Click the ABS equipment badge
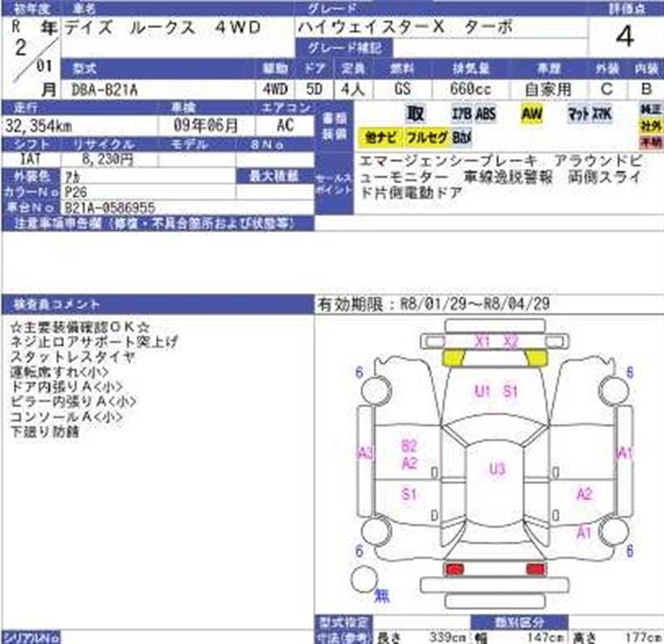The image size is (664, 644). click(x=486, y=114)
